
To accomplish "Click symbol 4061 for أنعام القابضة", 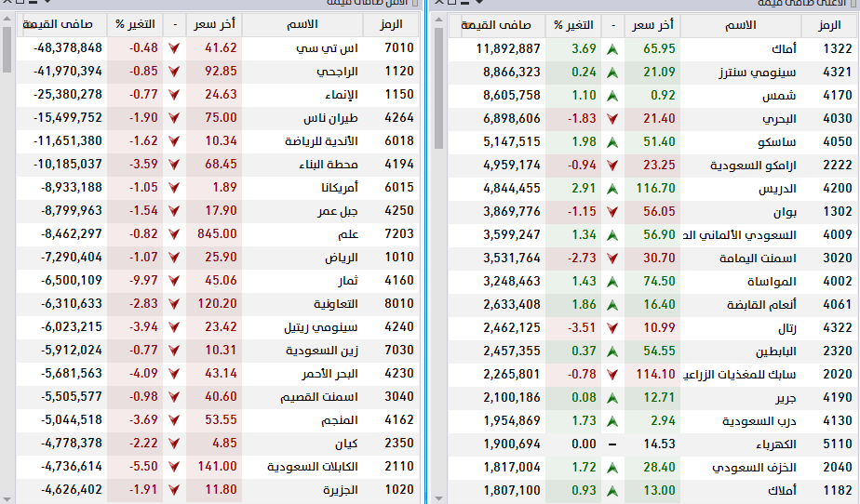I will (838, 305).
